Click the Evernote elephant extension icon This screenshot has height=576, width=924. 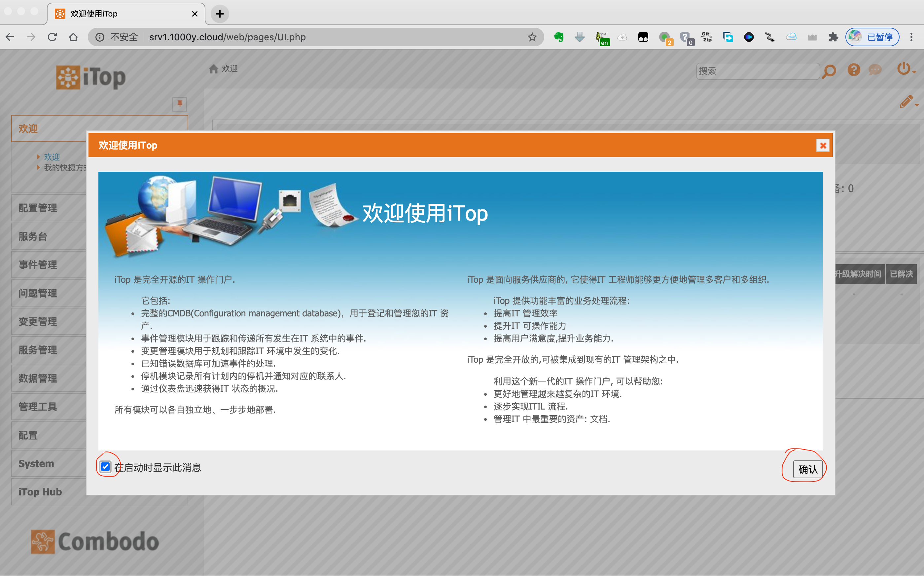[x=559, y=37]
